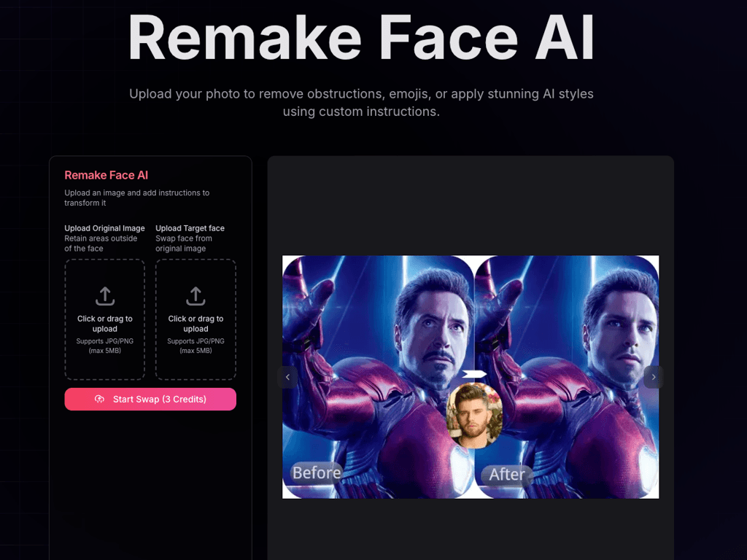This screenshot has height=560, width=747.
Task: Click the upload icon in the Original Image box
Action: (104, 296)
